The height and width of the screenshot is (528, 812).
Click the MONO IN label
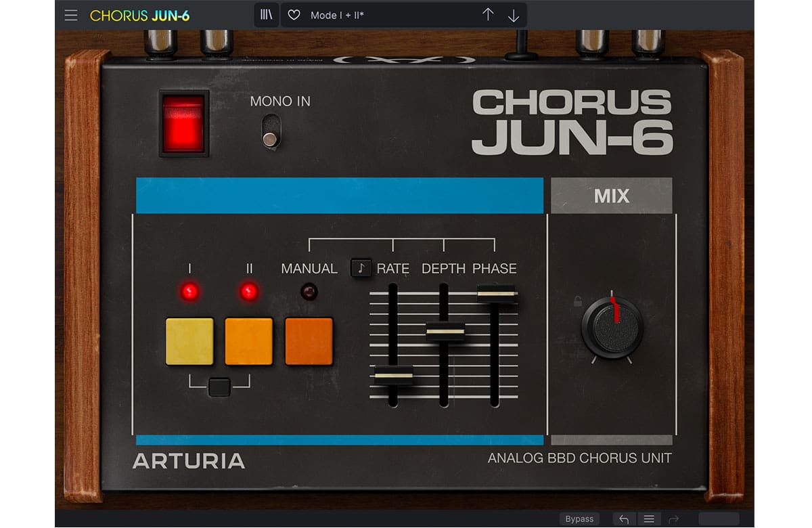click(280, 102)
